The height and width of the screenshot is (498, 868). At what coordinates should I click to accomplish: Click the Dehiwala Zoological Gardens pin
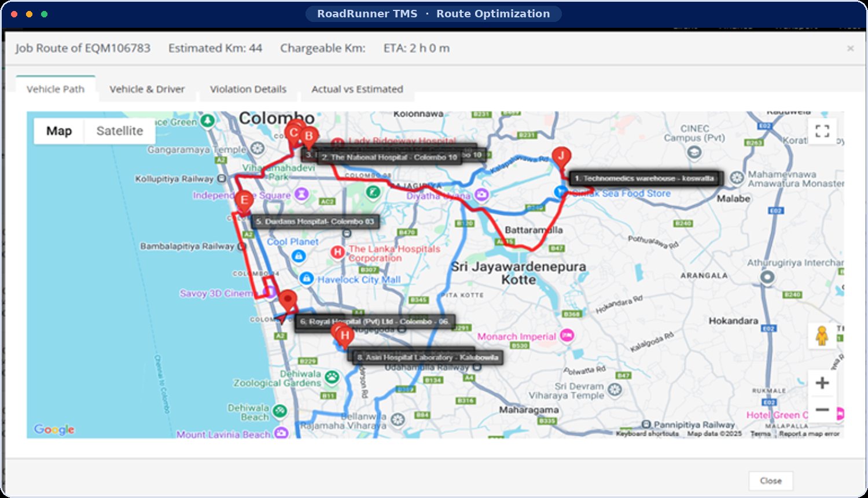[x=332, y=378]
